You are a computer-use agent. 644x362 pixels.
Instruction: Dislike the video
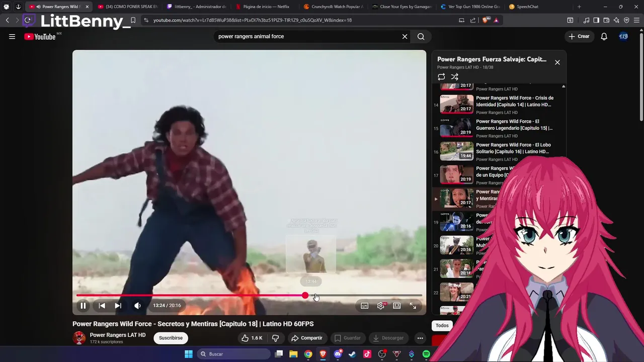pyautogui.click(x=275, y=338)
